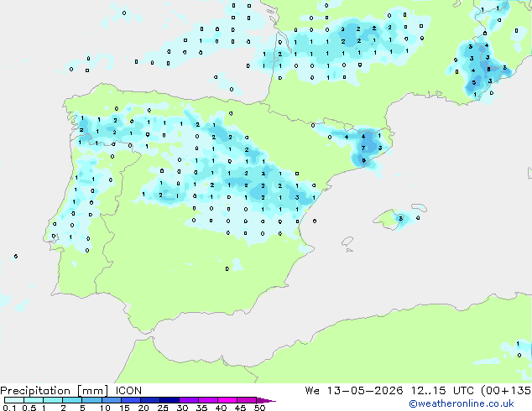Click the '(00+135' forecast offset text
This screenshot has height=411, width=532.
(506, 391)
